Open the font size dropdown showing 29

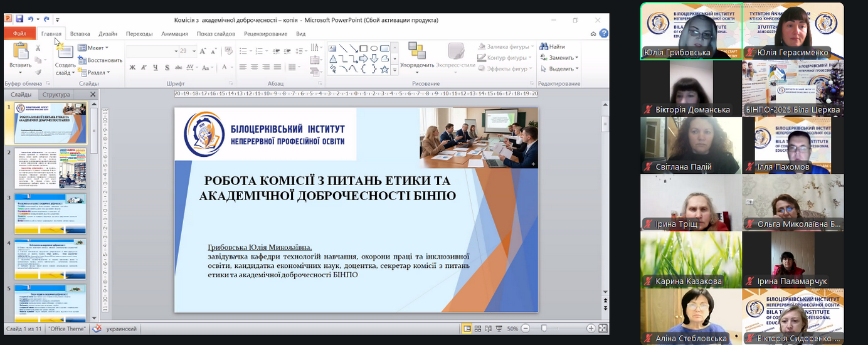(x=193, y=51)
